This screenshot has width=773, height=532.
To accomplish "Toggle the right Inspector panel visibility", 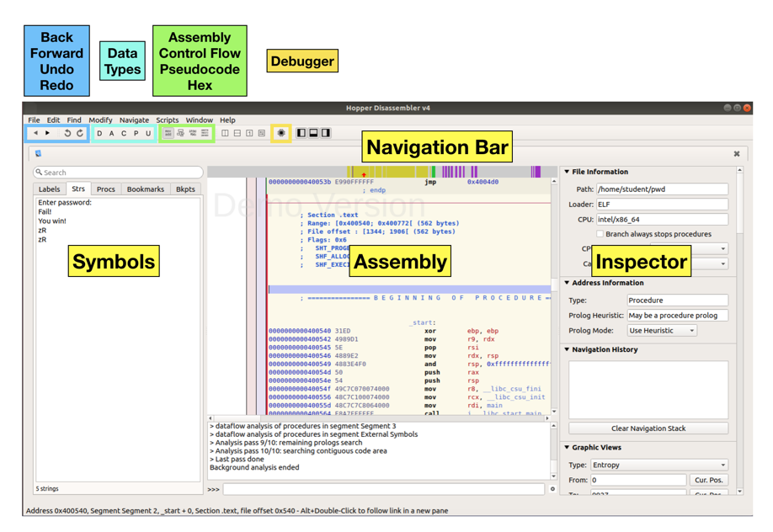I will point(325,133).
